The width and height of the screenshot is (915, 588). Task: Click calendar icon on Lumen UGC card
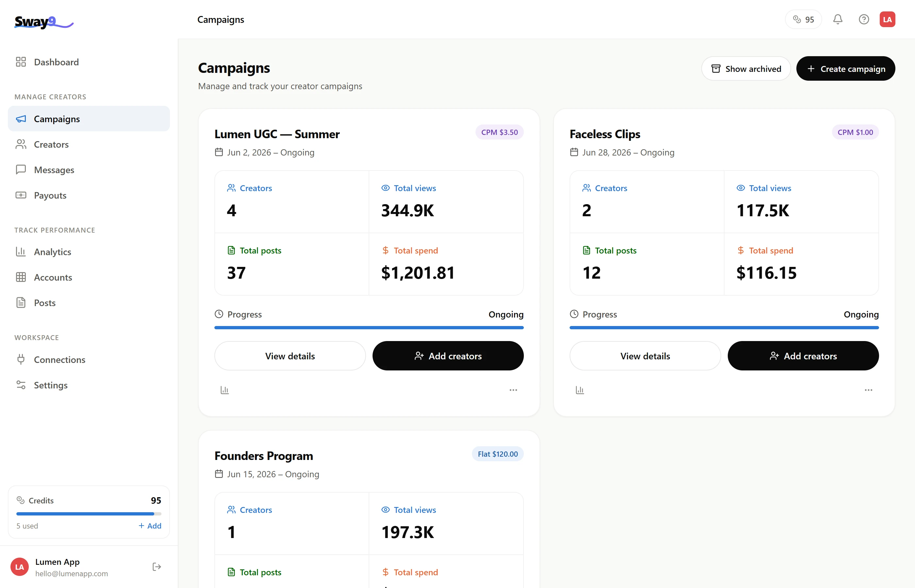(x=219, y=152)
